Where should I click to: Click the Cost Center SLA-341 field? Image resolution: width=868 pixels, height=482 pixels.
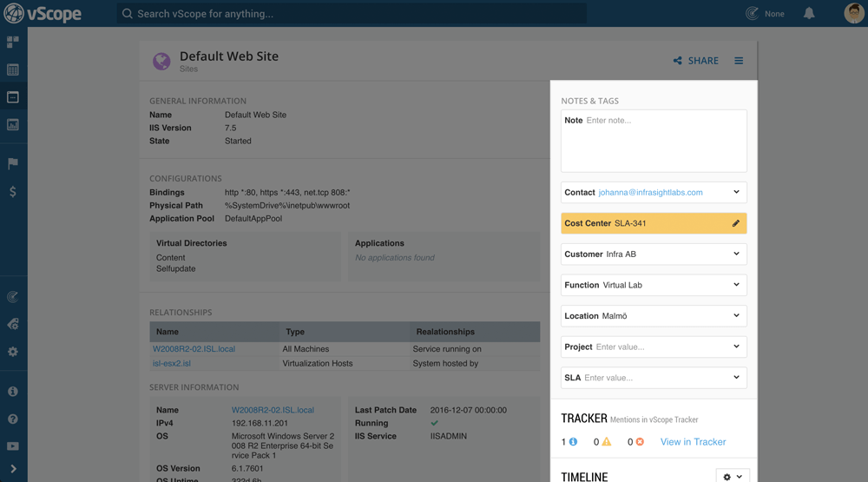click(x=654, y=223)
